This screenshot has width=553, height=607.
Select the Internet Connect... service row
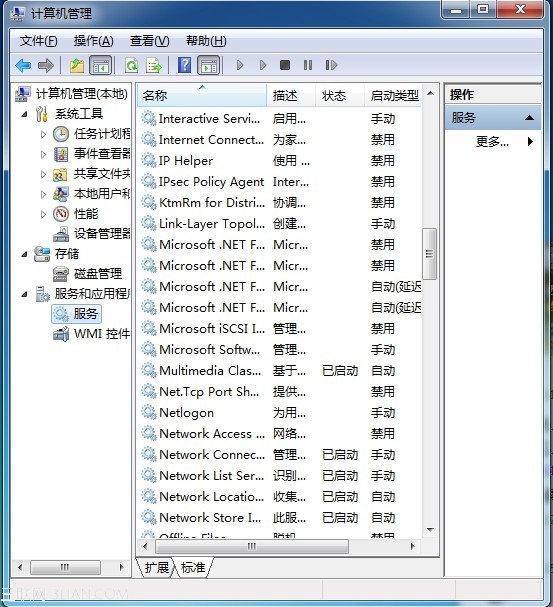click(281, 139)
